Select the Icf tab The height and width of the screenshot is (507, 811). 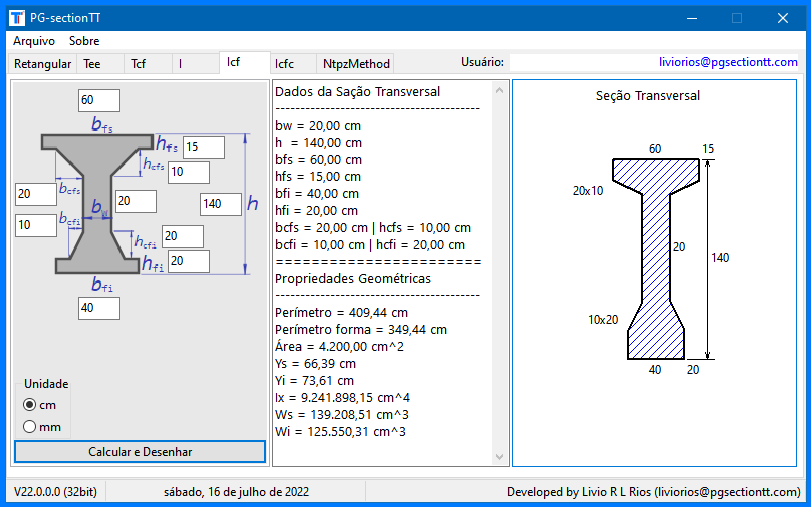click(x=245, y=62)
